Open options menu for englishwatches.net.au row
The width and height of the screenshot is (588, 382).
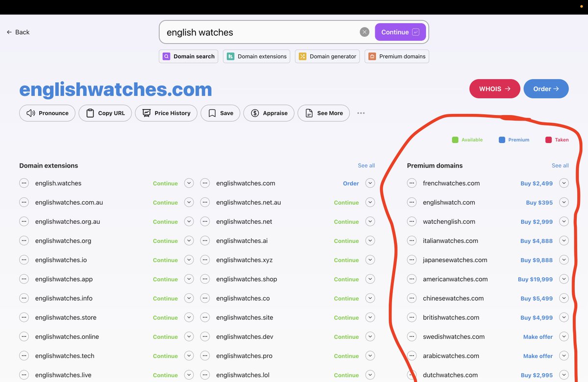point(205,202)
